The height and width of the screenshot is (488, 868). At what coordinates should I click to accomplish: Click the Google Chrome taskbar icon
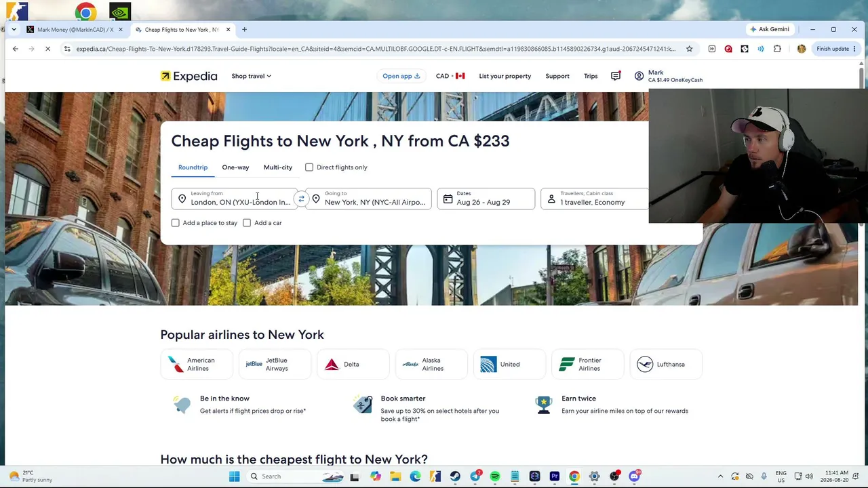(574, 476)
